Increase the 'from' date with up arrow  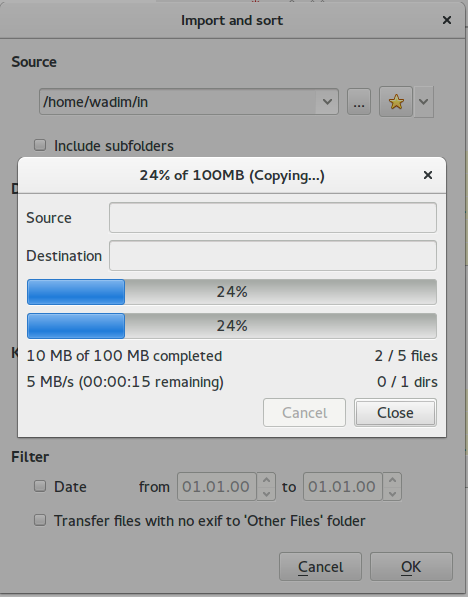point(267,480)
